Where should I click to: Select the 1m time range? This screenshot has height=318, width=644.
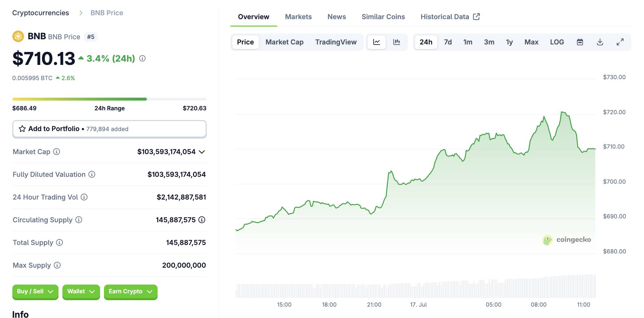pyautogui.click(x=468, y=42)
